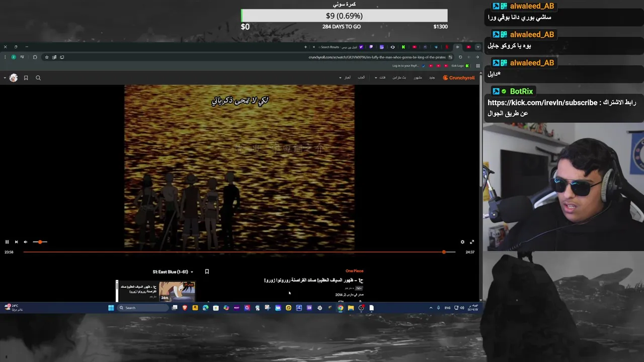Mute the video player volume
644x362 pixels.
point(26,242)
